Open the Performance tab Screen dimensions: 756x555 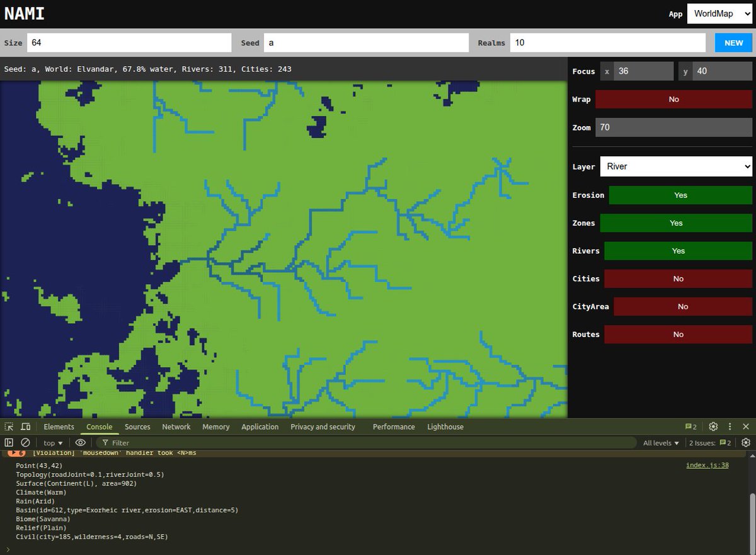pos(394,426)
